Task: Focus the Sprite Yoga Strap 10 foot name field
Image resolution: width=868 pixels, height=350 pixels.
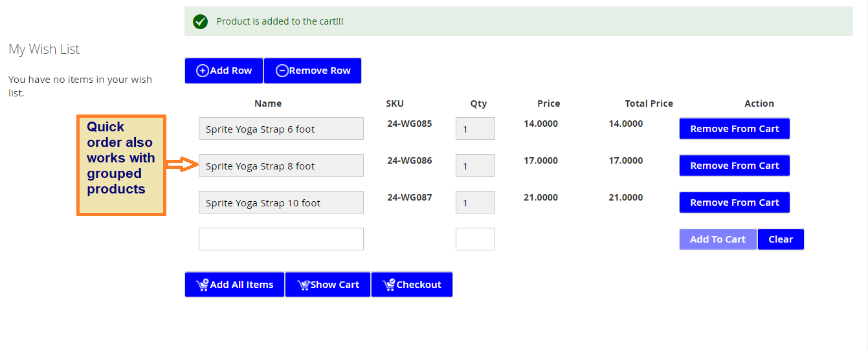Action: [281, 202]
